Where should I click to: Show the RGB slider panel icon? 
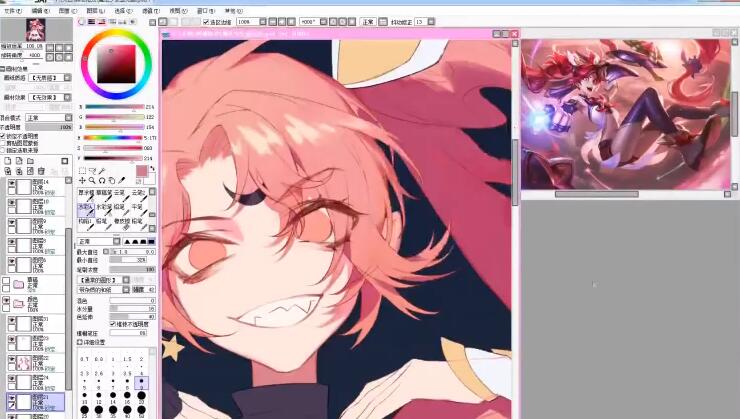pos(92,22)
